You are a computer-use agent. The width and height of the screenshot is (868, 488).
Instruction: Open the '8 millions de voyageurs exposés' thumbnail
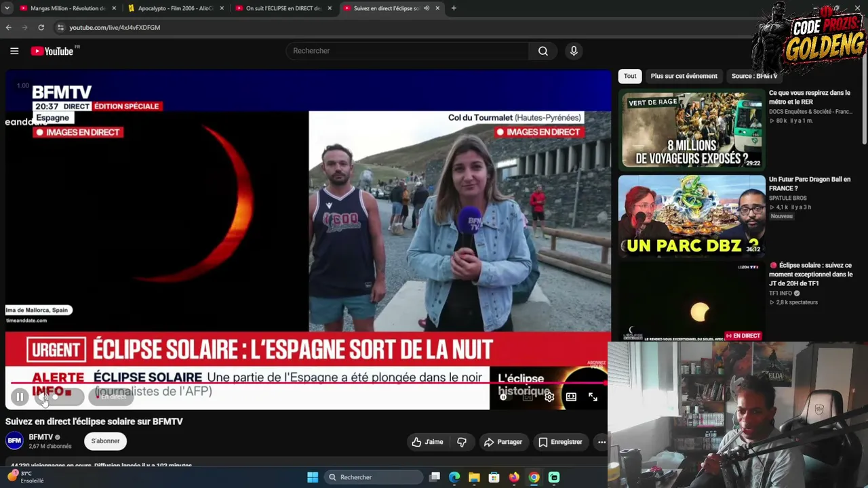click(x=691, y=129)
